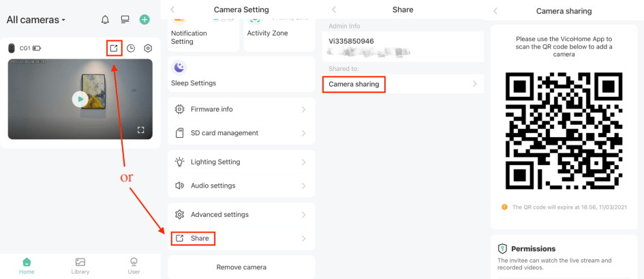Play the CG1 live stream
Screen dimensions: 644x279
pos(80,99)
